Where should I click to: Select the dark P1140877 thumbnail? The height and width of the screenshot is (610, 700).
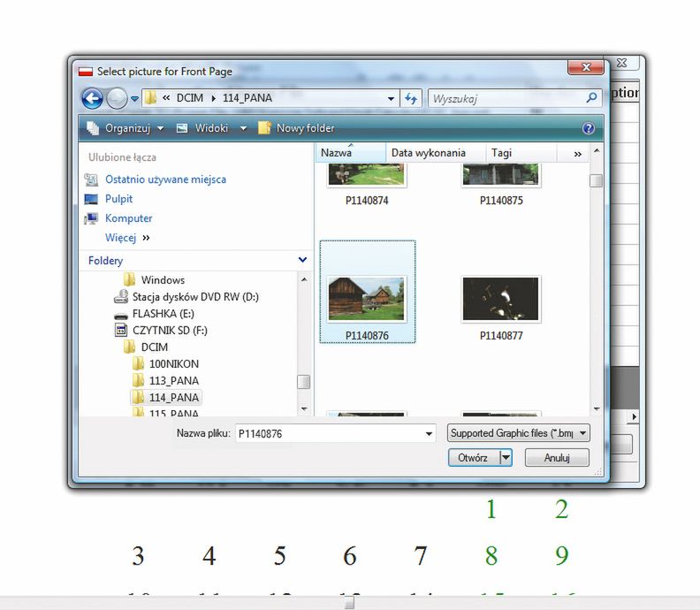[x=501, y=299]
